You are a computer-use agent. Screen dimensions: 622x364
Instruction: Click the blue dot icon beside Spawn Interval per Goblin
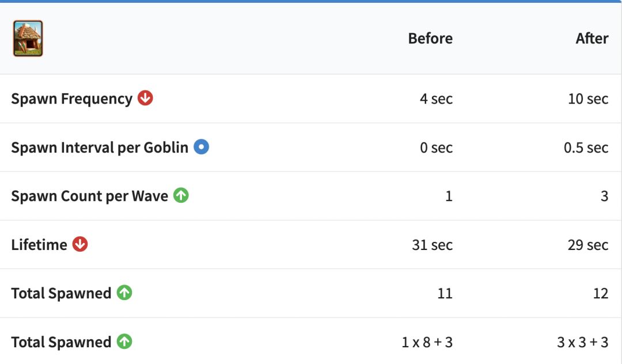click(201, 147)
